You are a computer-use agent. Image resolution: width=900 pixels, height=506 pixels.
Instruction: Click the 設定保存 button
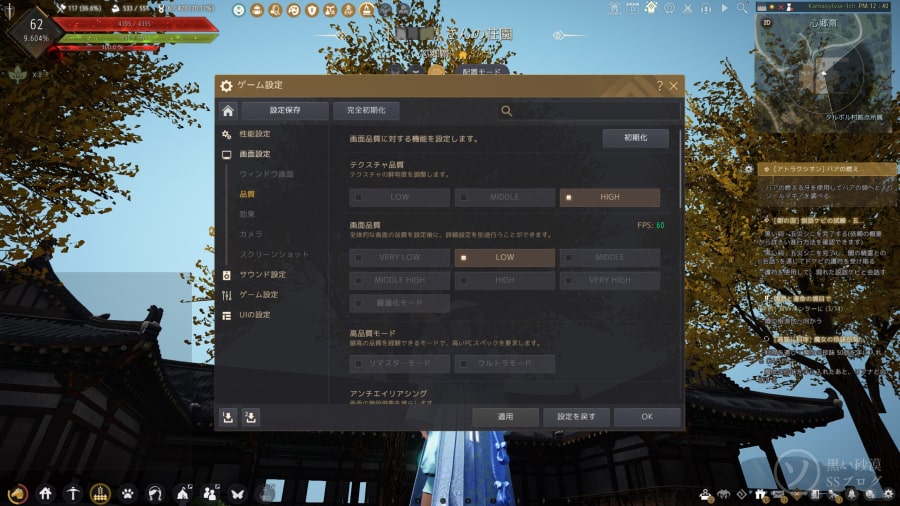pyautogui.click(x=285, y=111)
